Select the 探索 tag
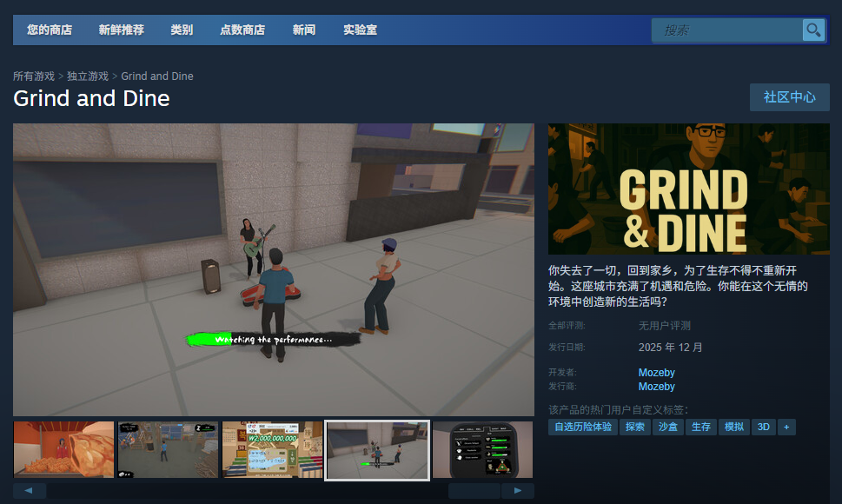842x504 pixels. click(634, 427)
